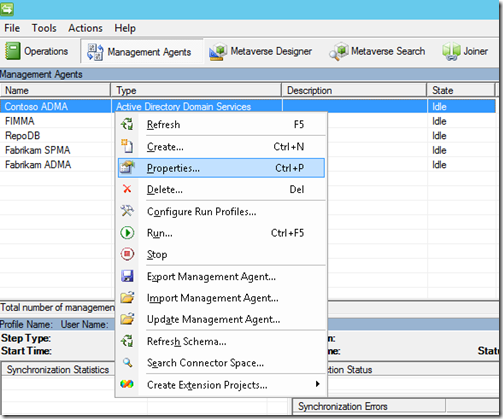Open the File menu
This screenshot has width=503, height=419.
pos(12,28)
